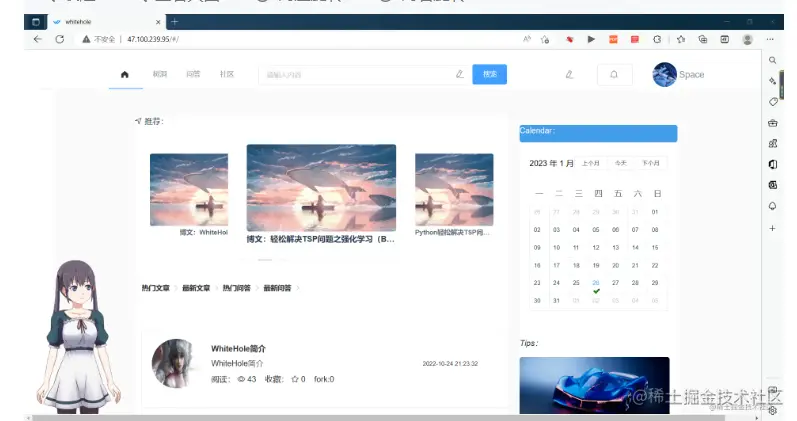The image size is (797, 421).
Task: Click the star favorite icon showing 0
Action: (295, 379)
